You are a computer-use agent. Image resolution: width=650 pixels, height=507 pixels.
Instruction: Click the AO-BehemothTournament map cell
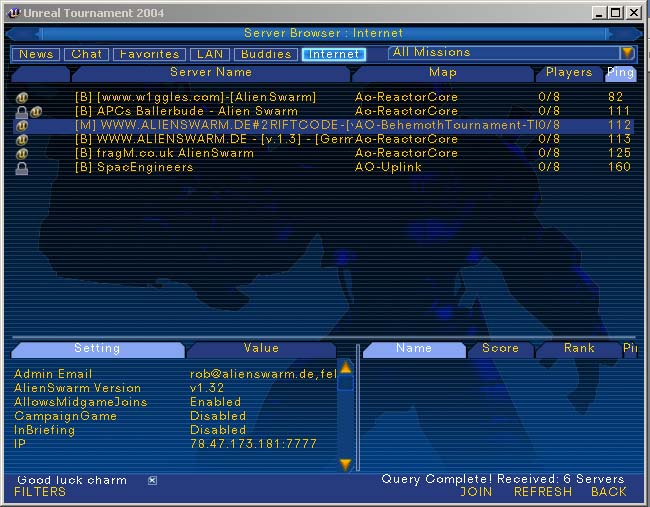446,125
